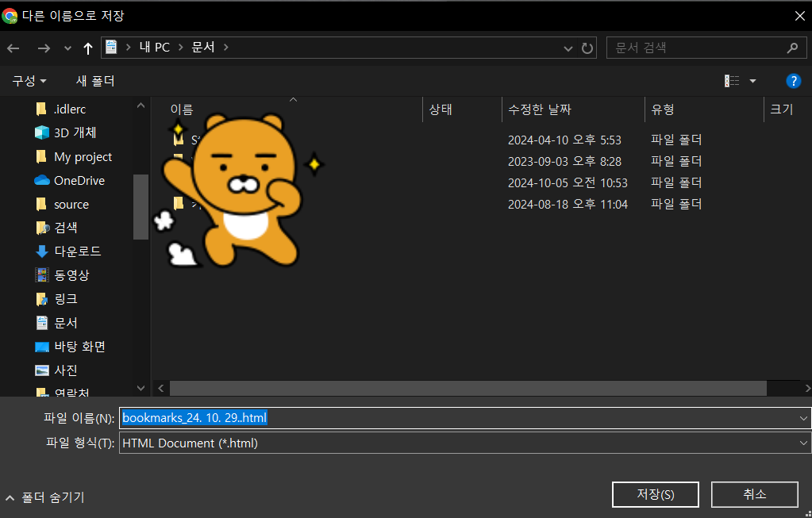Select the .idlerc folder in the sidebar

pos(70,109)
